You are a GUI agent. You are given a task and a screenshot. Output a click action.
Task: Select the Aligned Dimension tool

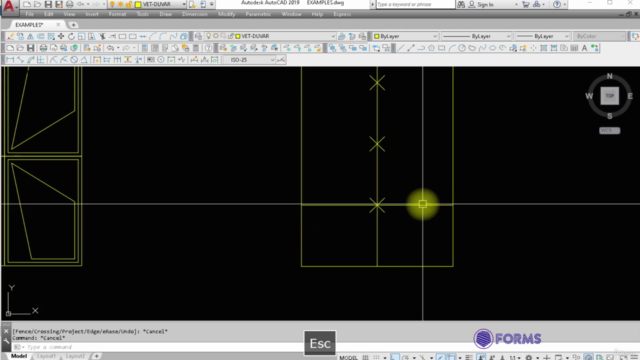point(20,60)
